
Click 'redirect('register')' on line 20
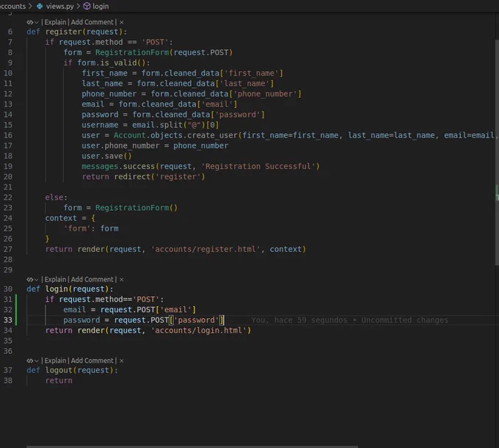pos(160,177)
